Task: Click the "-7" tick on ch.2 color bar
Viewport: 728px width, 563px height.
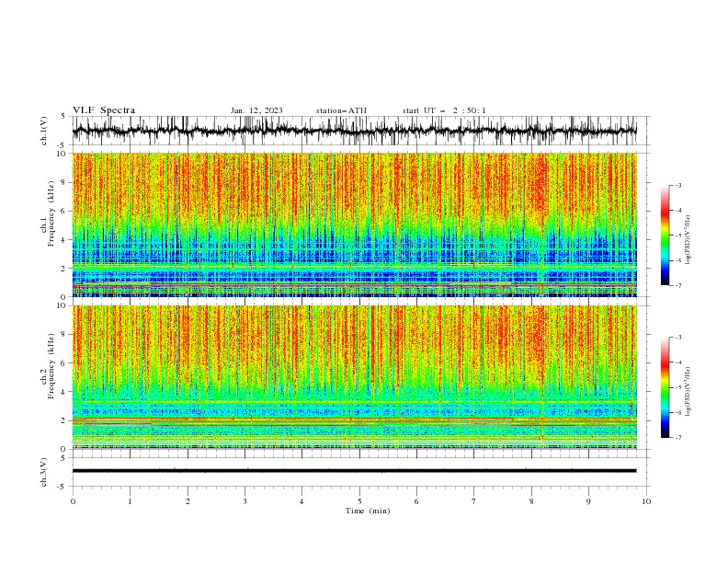Action: (677, 437)
